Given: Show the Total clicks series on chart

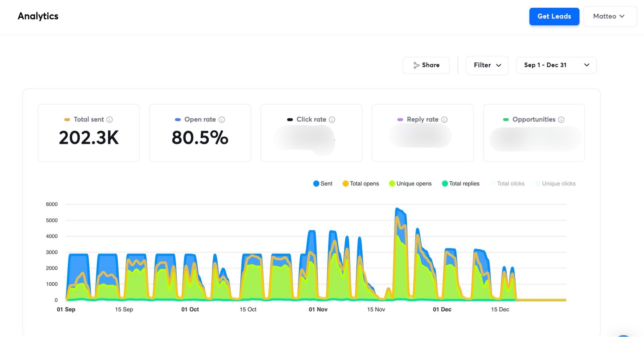Looking at the screenshot, I should point(507,183).
